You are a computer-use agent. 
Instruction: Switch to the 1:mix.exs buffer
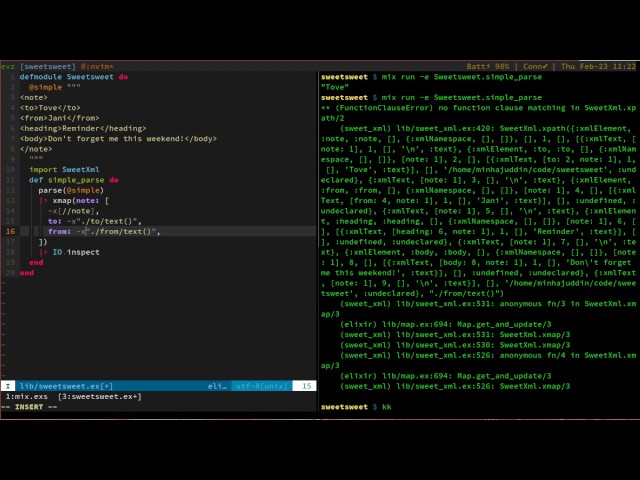(27, 396)
